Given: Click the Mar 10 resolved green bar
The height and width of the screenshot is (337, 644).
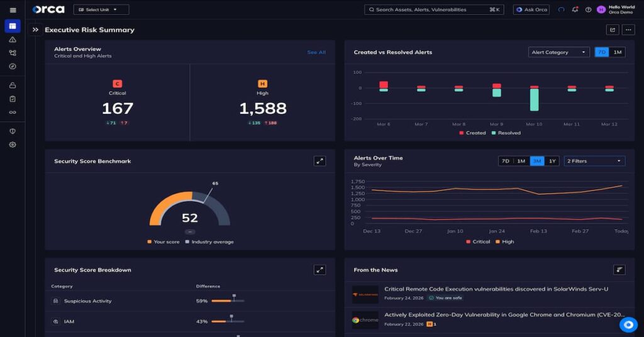Looking at the screenshot, I should point(534,100).
